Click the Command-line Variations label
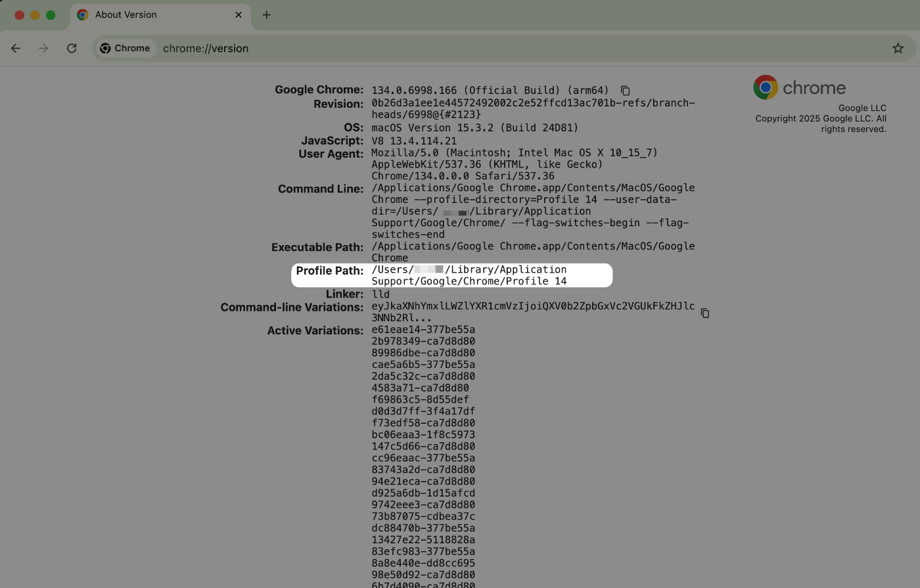 [x=292, y=307]
